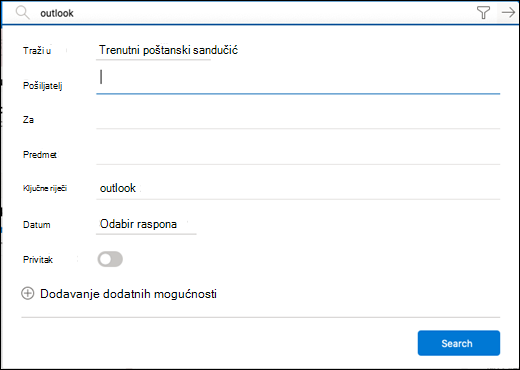The width and height of the screenshot is (520, 370).
Task: Click Dodavanje dodatnih mogućnosti link
Action: (x=128, y=294)
